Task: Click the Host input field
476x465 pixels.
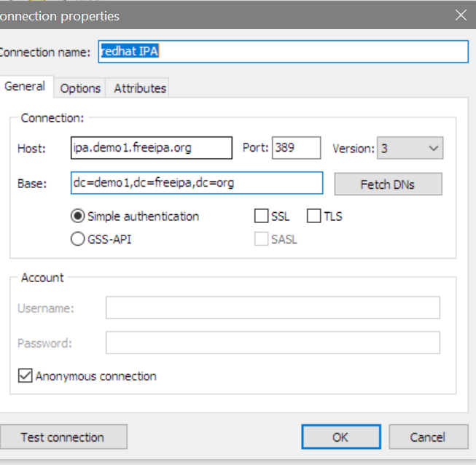Action: (x=152, y=148)
